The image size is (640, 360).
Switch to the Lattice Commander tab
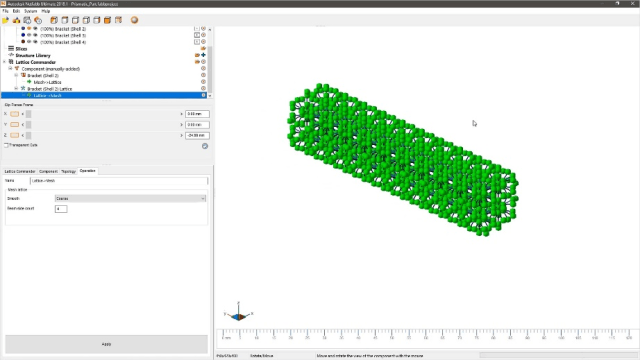[x=20, y=171]
